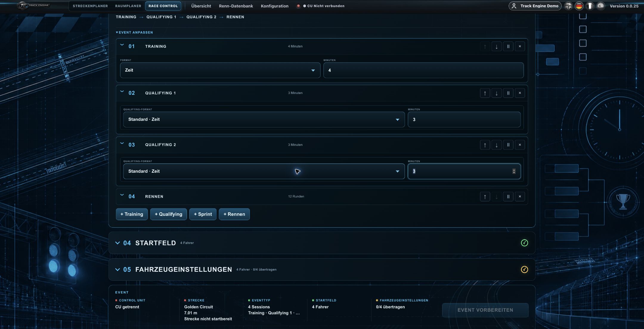Viewport: 644px width, 329px height.
Task: Move Qualifying 1 down one position
Action: [x=496, y=93]
